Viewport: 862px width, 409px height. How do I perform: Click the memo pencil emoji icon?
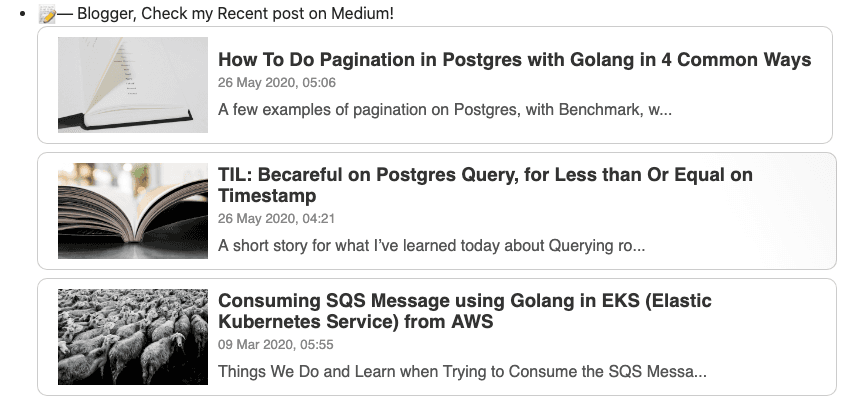(x=46, y=15)
